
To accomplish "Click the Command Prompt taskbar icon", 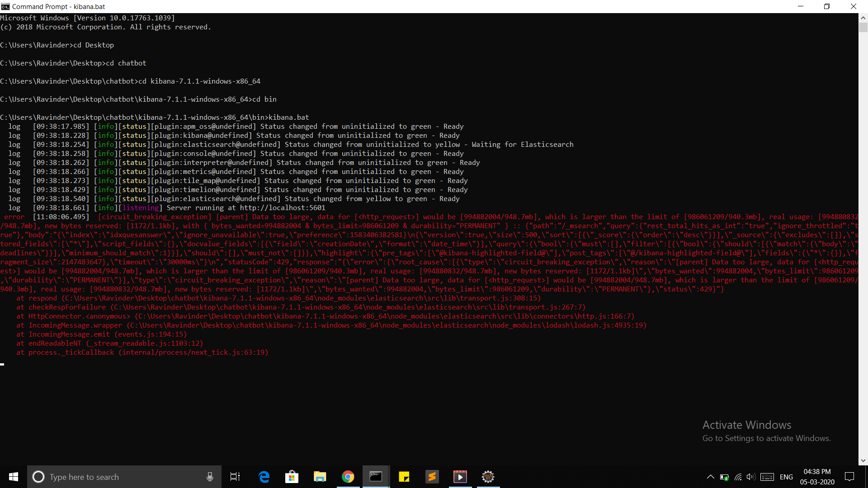I will (x=376, y=477).
